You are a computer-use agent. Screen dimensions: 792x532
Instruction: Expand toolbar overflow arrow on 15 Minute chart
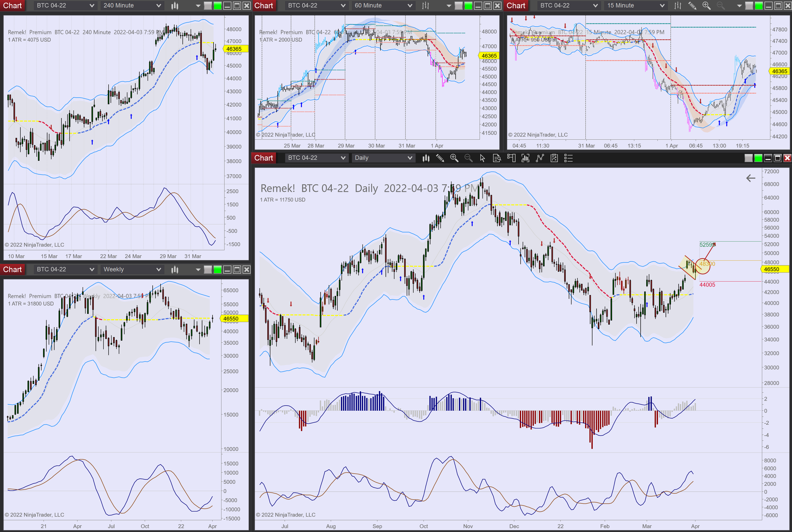pos(739,5)
